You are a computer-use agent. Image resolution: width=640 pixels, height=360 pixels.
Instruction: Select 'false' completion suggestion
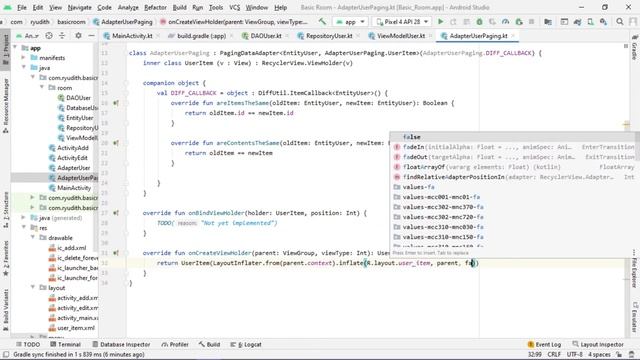(512, 137)
